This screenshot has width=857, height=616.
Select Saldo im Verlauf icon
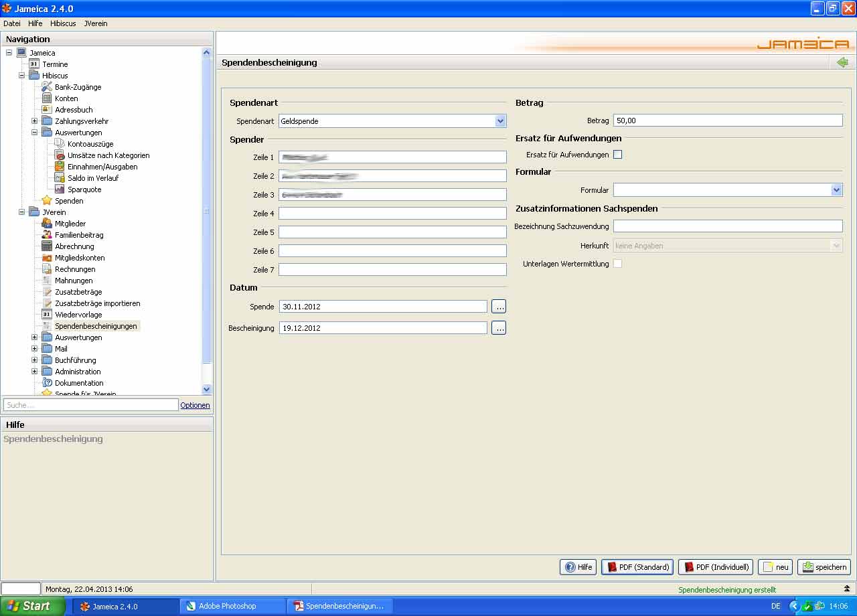tap(60, 178)
